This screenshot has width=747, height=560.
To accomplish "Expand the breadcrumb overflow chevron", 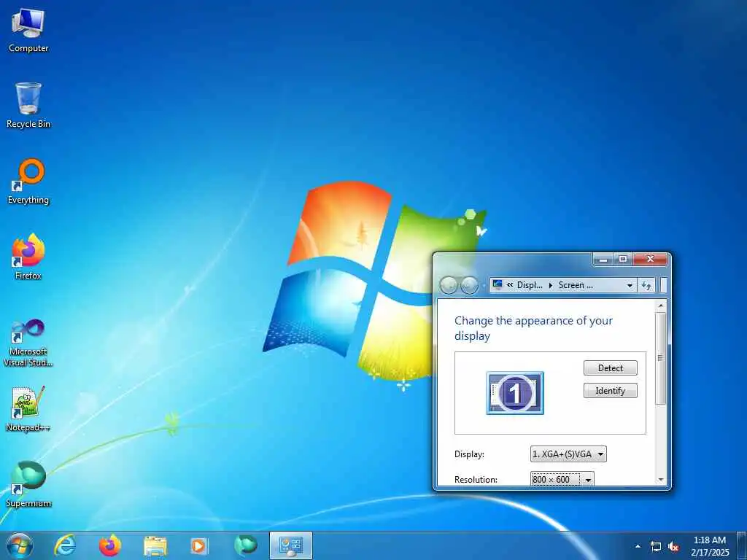I will pos(510,285).
